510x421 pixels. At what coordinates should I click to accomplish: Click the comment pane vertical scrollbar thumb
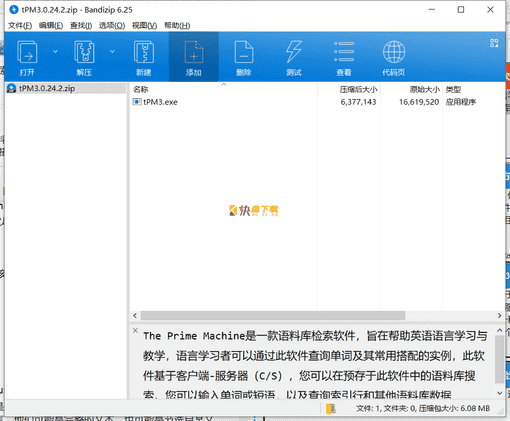499,359
